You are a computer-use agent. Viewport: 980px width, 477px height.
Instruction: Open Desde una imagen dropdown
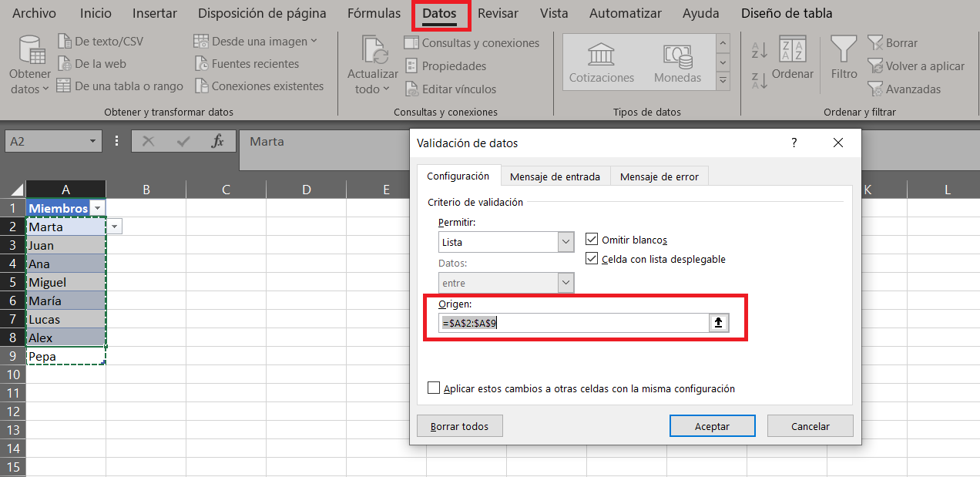(255, 42)
